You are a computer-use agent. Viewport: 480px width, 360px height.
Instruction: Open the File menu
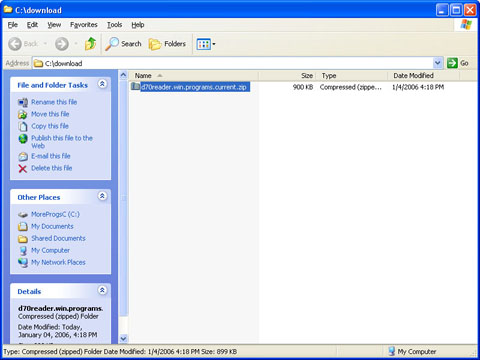coord(13,25)
